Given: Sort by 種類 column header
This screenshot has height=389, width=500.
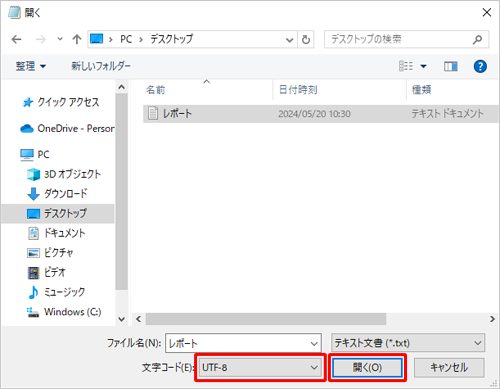Looking at the screenshot, I should click(422, 90).
